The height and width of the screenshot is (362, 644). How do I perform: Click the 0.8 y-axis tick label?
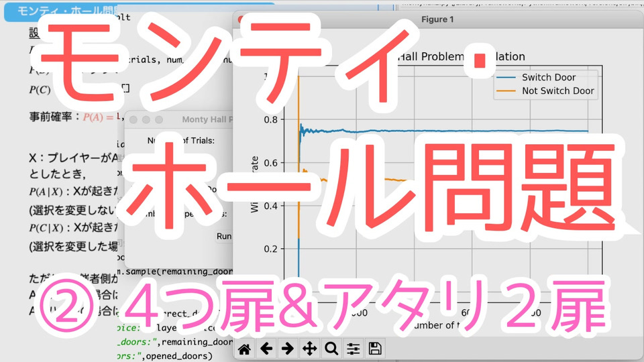tap(270, 119)
